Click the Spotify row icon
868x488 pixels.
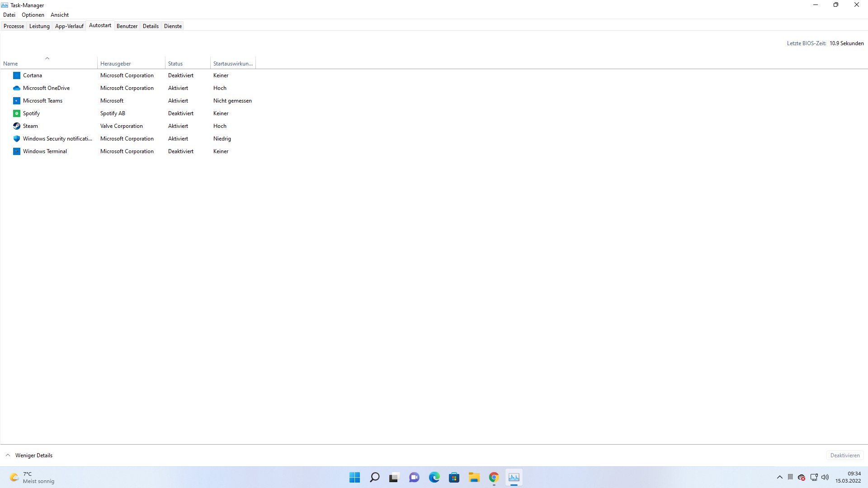click(x=17, y=113)
